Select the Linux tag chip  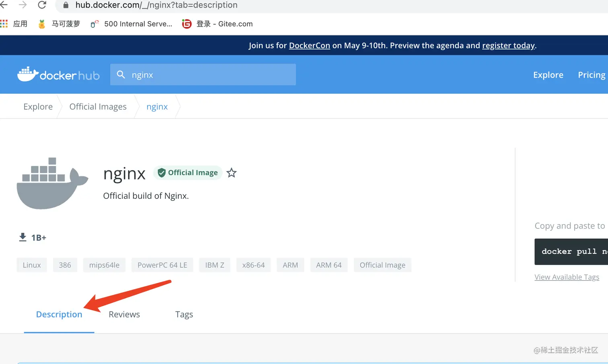(32, 265)
